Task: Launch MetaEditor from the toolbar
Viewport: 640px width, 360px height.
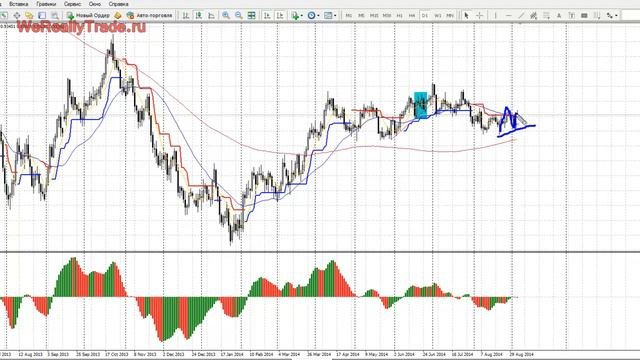Action: (118, 16)
